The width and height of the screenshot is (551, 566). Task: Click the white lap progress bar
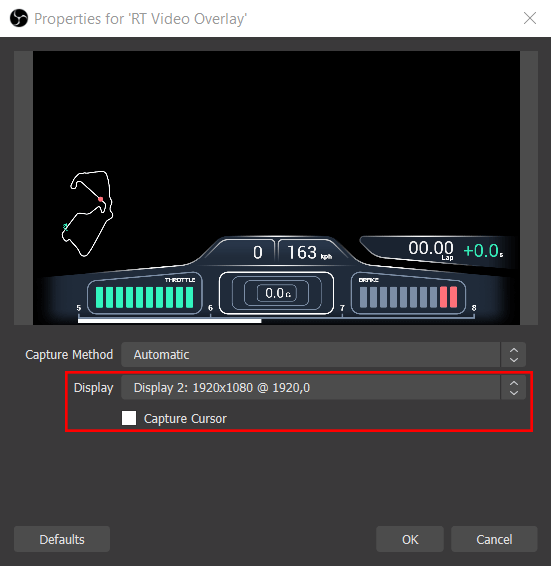click(x=169, y=321)
